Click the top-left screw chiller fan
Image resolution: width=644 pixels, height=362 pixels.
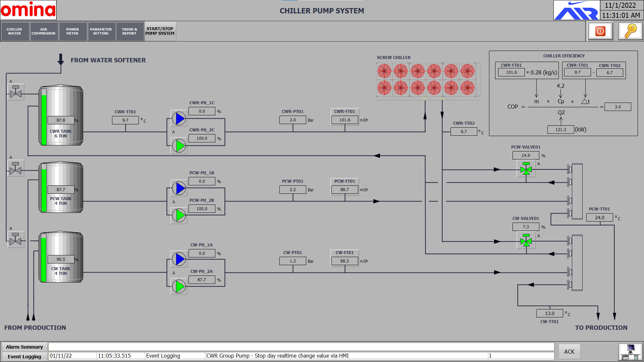click(x=384, y=71)
